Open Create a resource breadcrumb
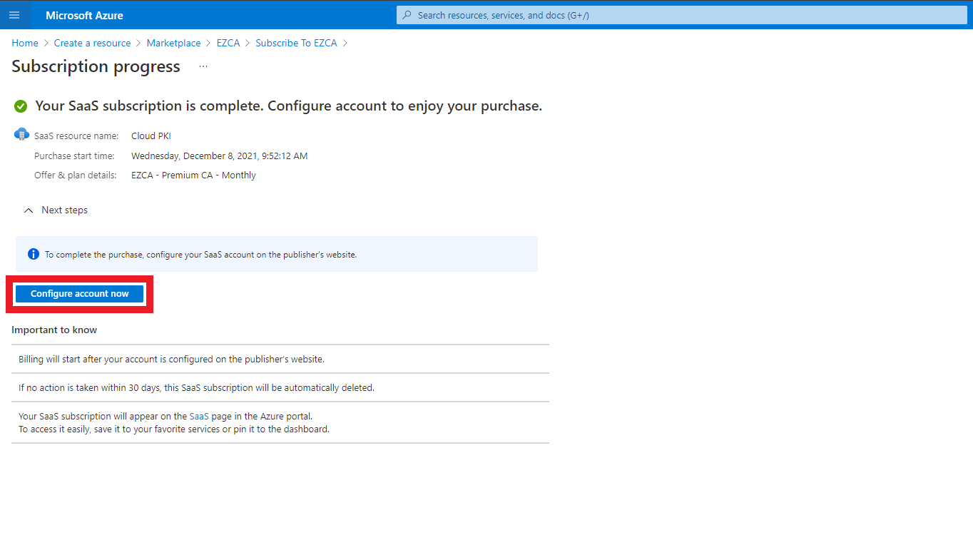The width and height of the screenshot is (973, 560). [93, 43]
